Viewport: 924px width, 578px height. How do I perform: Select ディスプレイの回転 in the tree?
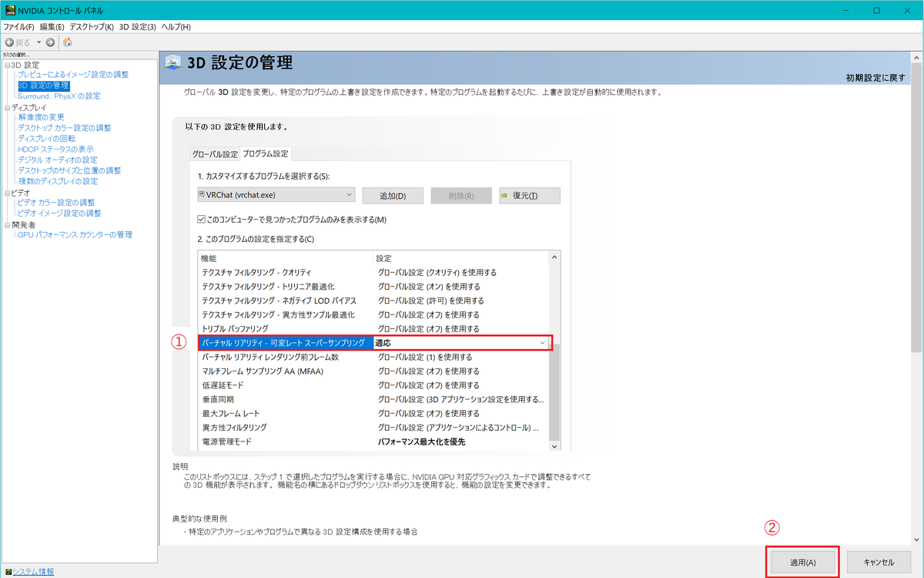(x=47, y=139)
